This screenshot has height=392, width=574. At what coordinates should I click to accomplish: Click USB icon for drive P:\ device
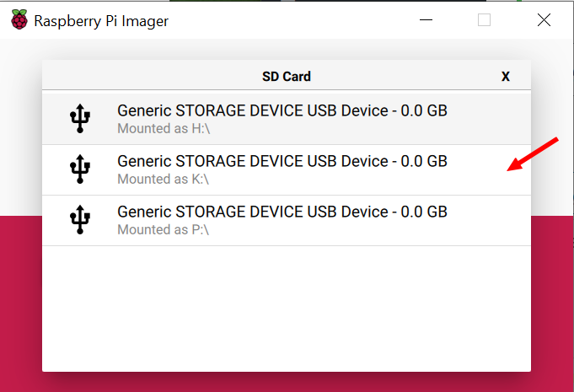[x=80, y=220]
